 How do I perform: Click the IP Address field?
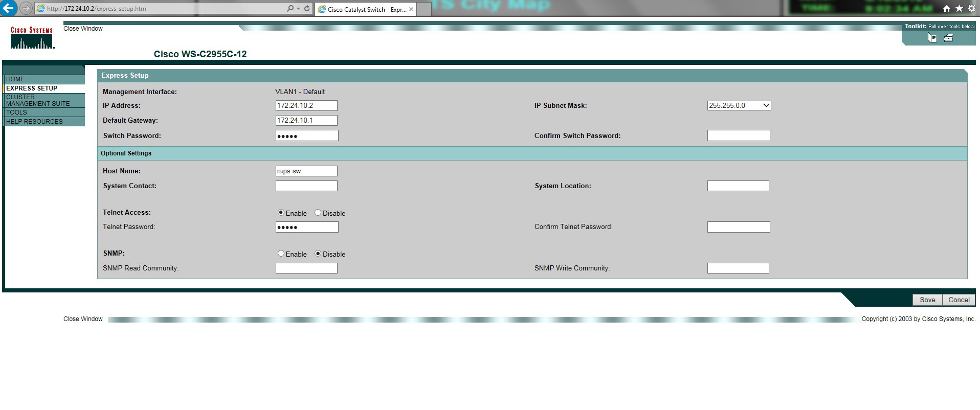coord(306,105)
